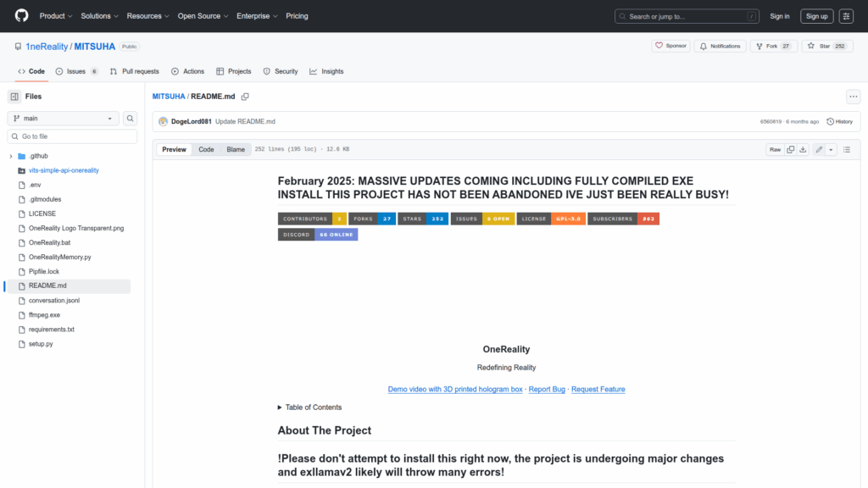Select README.md in file tree
The height and width of the screenshot is (488, 868).
point(69,286)
